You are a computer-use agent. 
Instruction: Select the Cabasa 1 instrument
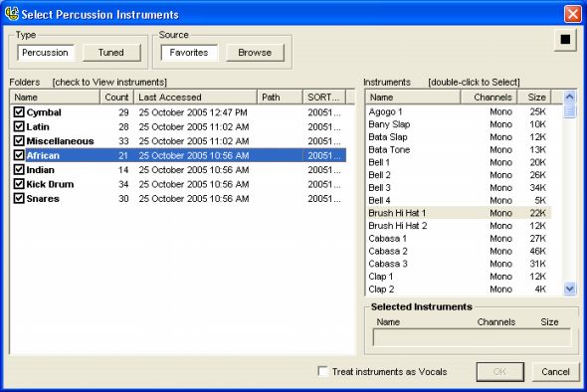pos(459,238)
